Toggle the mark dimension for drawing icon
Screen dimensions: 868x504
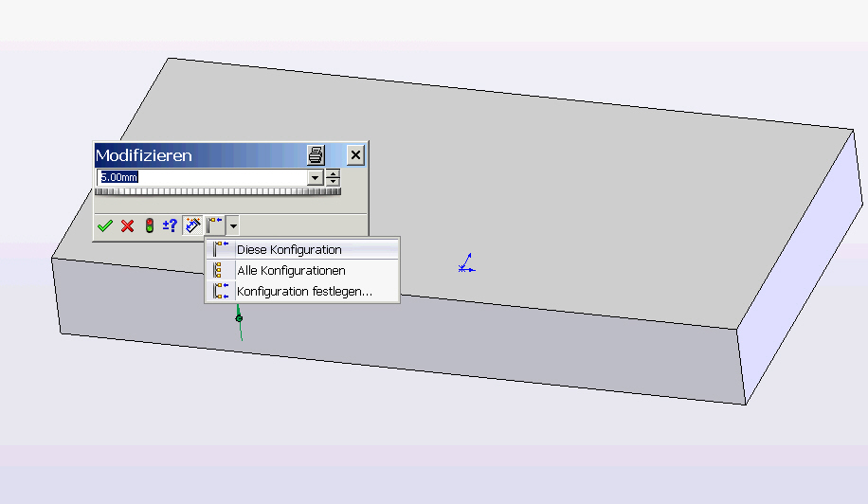tap(192, 225)
